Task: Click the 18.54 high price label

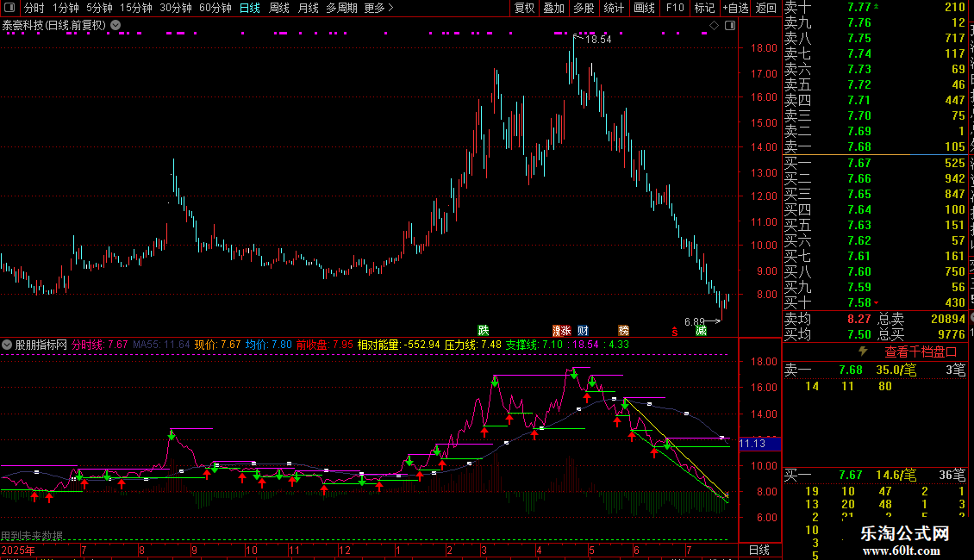Action: pyautogui.click(x=598, y=39)
